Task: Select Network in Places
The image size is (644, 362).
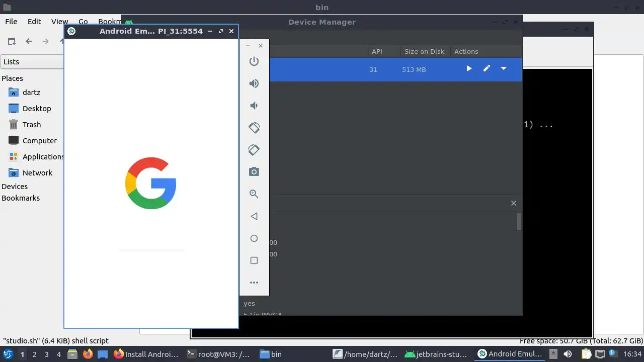Action: [x=37, y=173]
